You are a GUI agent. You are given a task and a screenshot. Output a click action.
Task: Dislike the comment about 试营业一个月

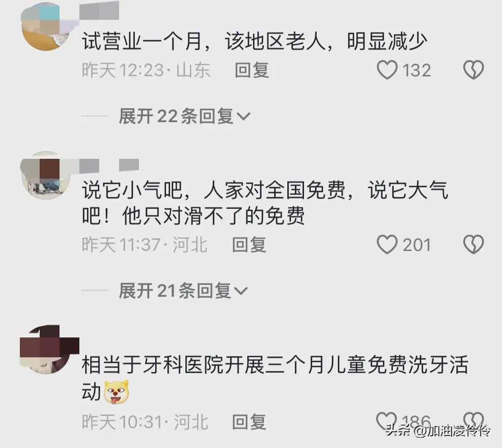[474, 70]
